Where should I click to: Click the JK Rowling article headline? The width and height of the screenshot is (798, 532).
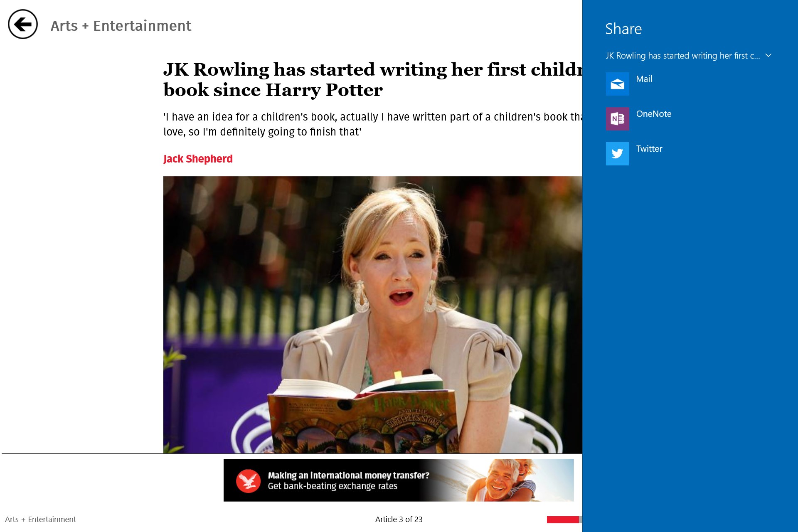point(372,79)
